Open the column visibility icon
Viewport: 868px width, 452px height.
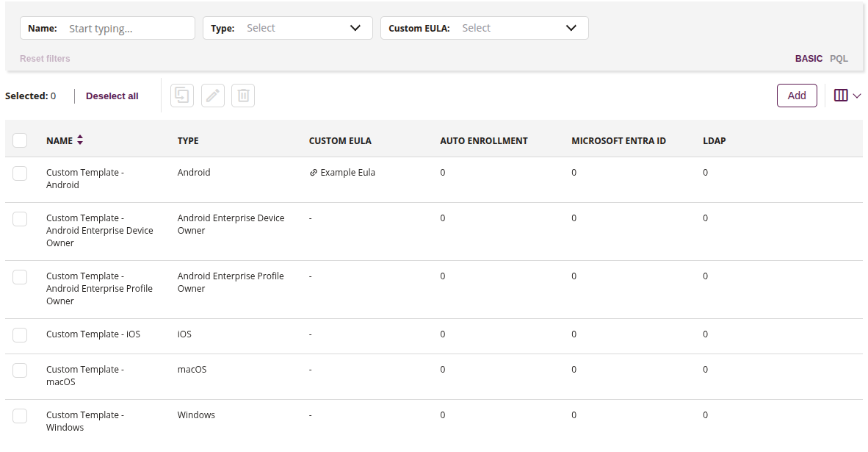(839, 95)
